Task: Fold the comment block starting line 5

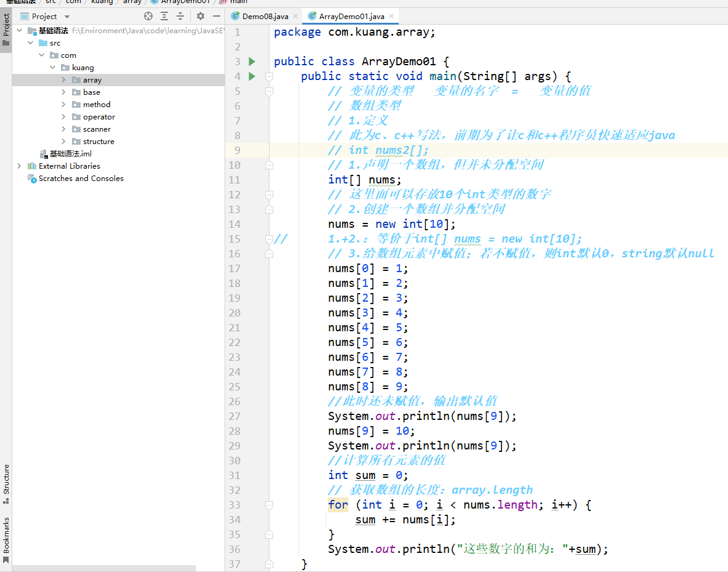Action: click(269, 92)
